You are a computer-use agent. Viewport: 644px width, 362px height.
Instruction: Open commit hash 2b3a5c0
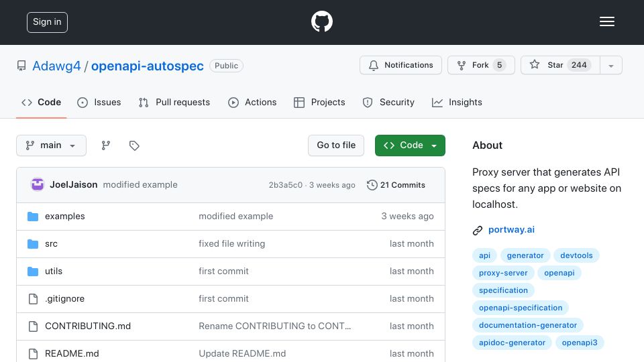286,185
